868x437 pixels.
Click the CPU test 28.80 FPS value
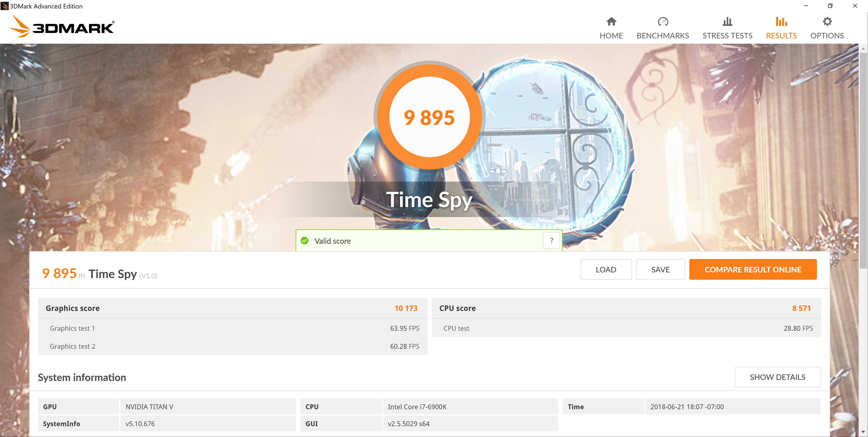click(x=798, y=328)
